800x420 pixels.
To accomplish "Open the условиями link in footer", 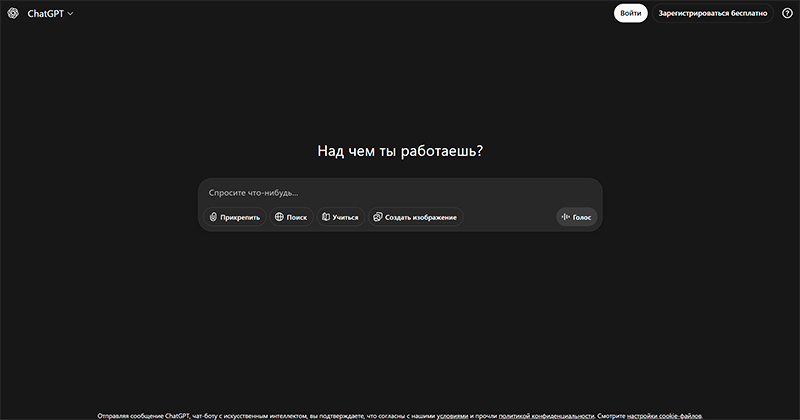I will pos(452,415).
